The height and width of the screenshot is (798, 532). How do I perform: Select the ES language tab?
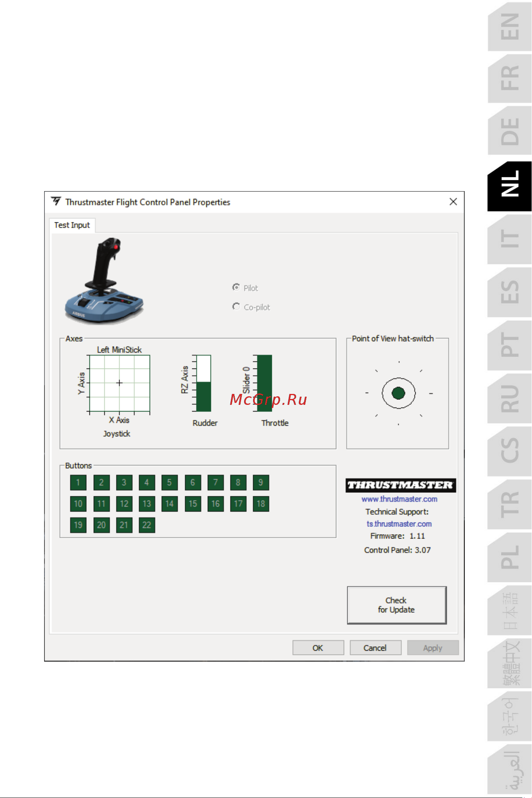point(510,292)
